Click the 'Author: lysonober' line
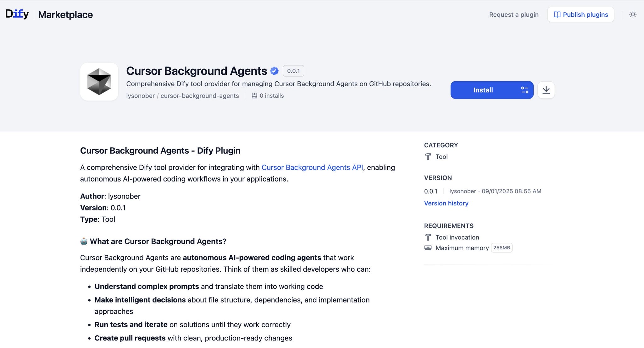 click(x=110, y=196)
